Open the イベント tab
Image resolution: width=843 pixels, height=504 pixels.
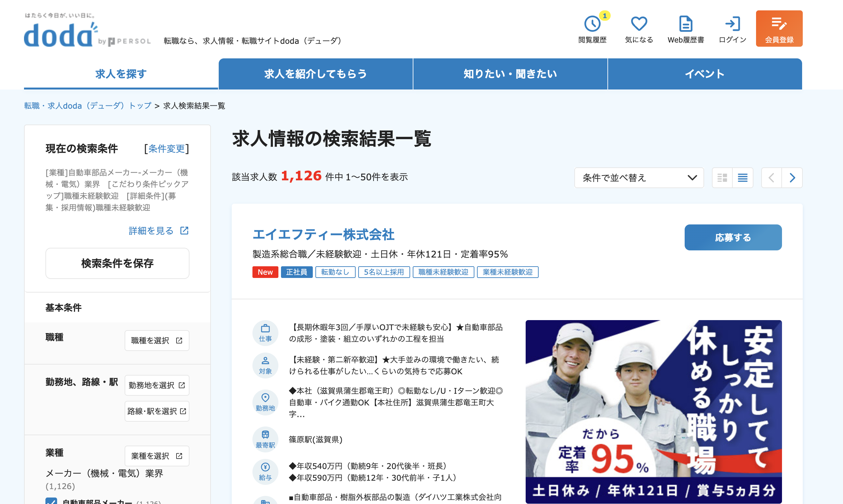705,74
